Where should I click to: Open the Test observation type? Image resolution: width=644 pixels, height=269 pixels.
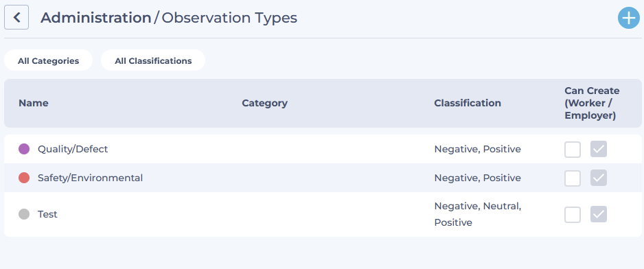pos(47,214)
